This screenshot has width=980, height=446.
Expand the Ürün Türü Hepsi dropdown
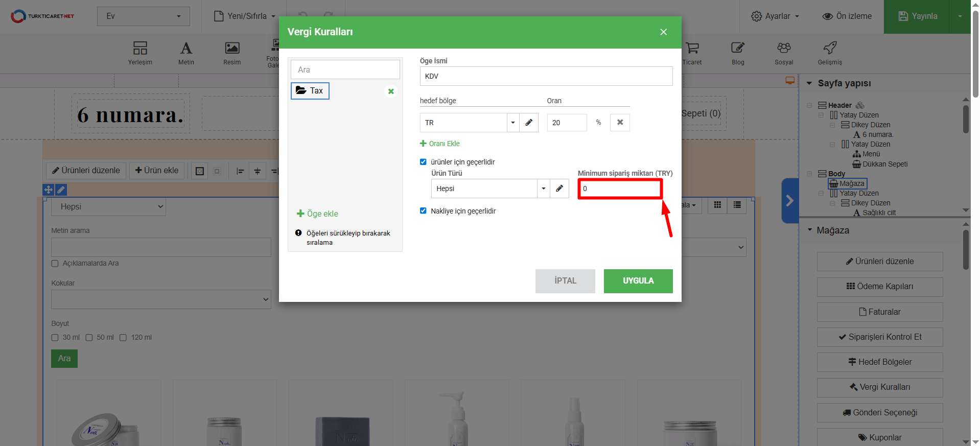click(543, 189)
